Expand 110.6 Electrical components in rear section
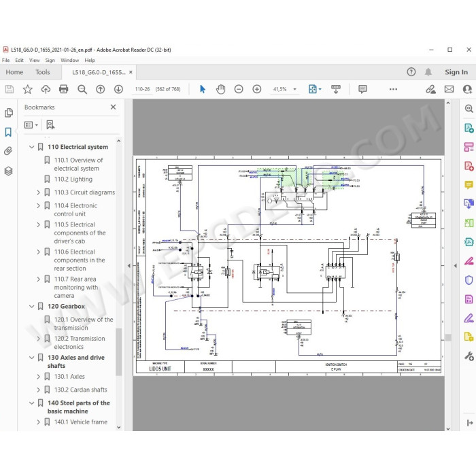Viewport: 476px width, 476px height. tap(38, 252)
